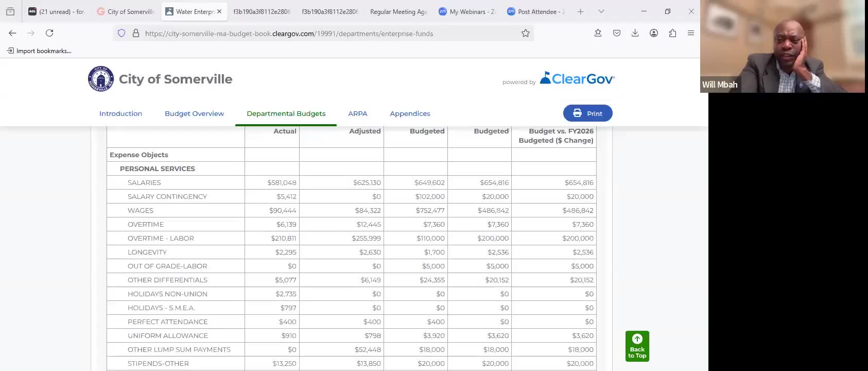Image resolution: width=868 pixels, height=371 pixels.
Task: Open the Firefox account icon
Action: point(653,33)
